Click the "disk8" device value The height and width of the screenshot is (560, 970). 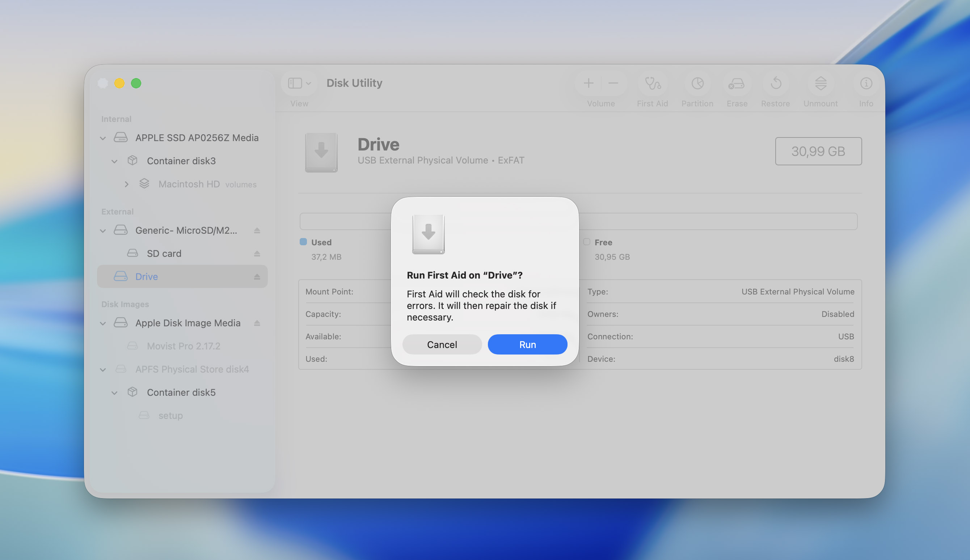click(844, 359)
